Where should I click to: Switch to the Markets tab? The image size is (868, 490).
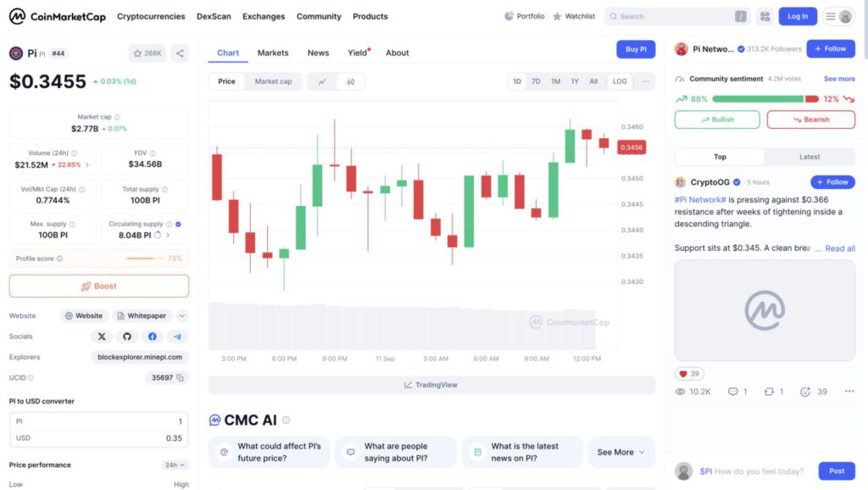click(273, 53)
